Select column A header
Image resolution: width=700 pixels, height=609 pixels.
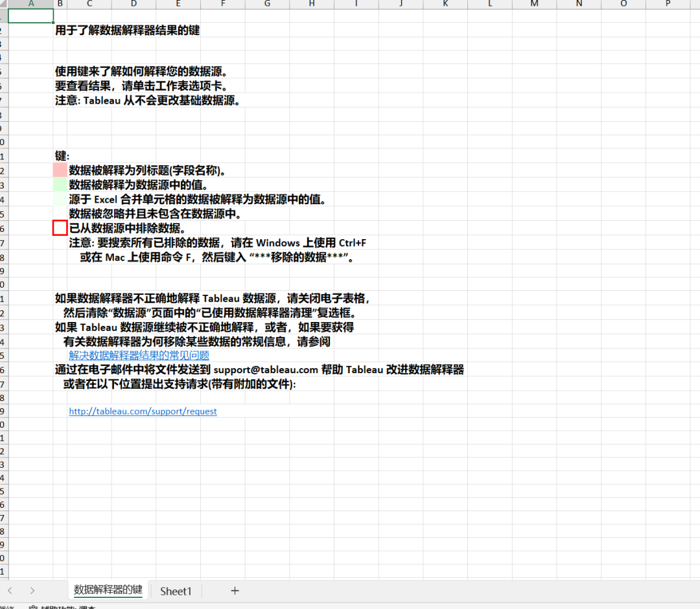[31, 4]
